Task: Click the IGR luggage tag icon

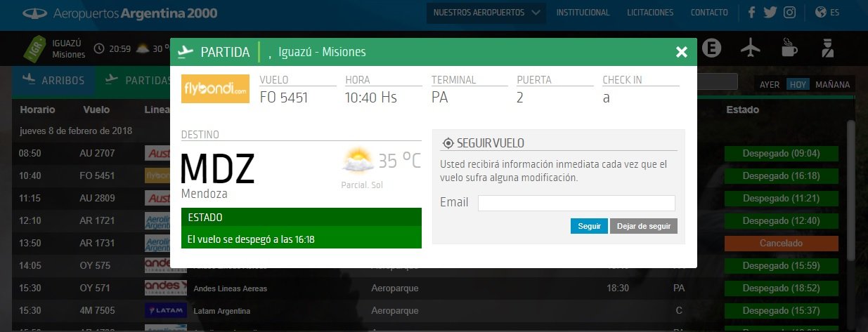Action: coord(34,48)
